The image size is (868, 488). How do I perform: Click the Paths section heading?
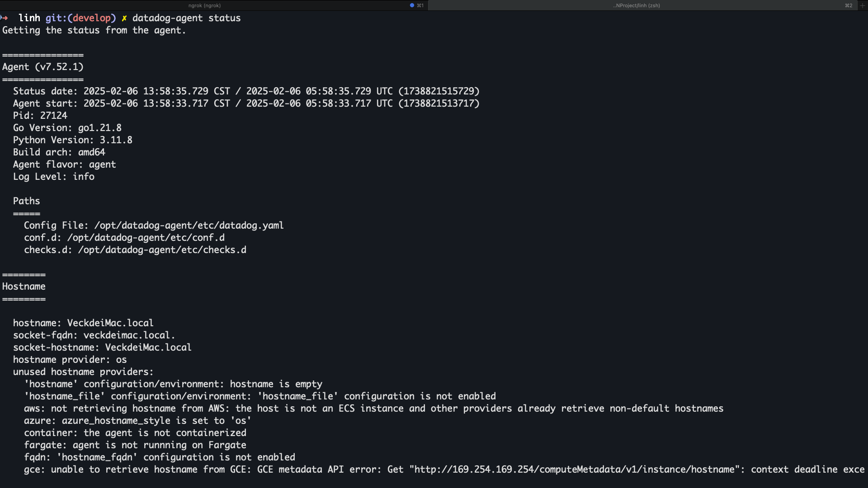click(26, 201)
